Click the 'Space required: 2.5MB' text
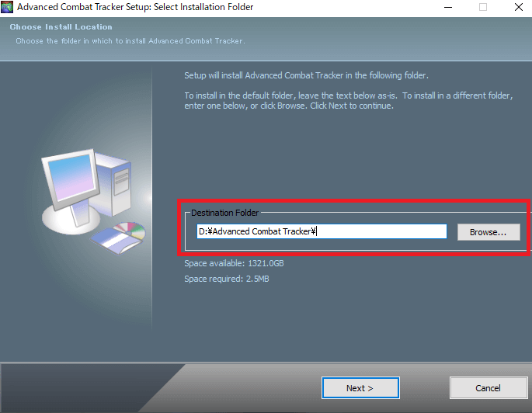The width and height of the screenshot is (532, 413). tap(226, 278)
